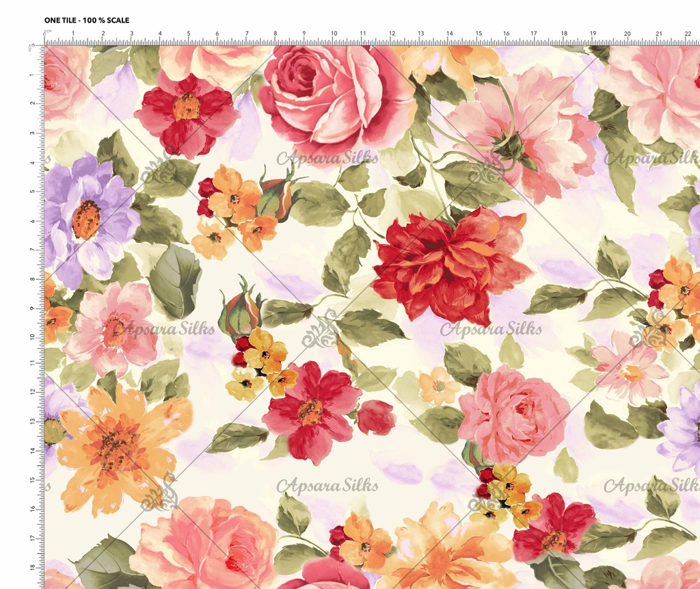Click mark 20 on the top ruler
This screenshot has height=589, width=700.
click(627, 33)
